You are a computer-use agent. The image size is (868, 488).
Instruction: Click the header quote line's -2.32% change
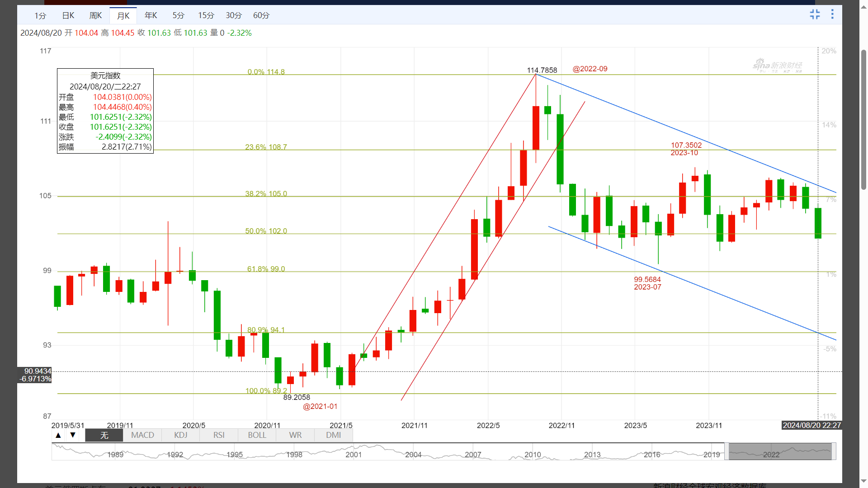(239, 33)
